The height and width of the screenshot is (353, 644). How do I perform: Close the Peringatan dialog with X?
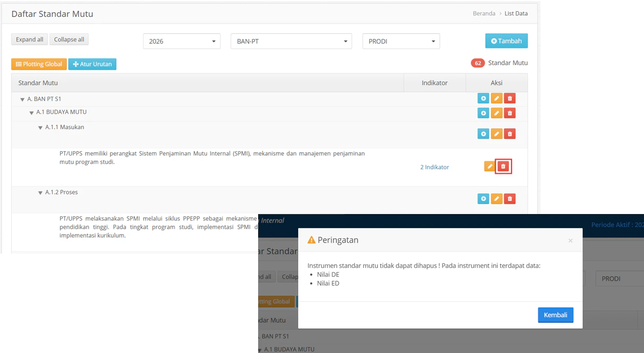[x=570, y=240]
